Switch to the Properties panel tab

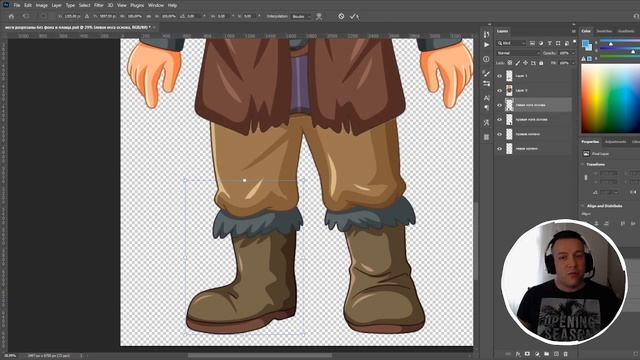[x=590, y=142]
